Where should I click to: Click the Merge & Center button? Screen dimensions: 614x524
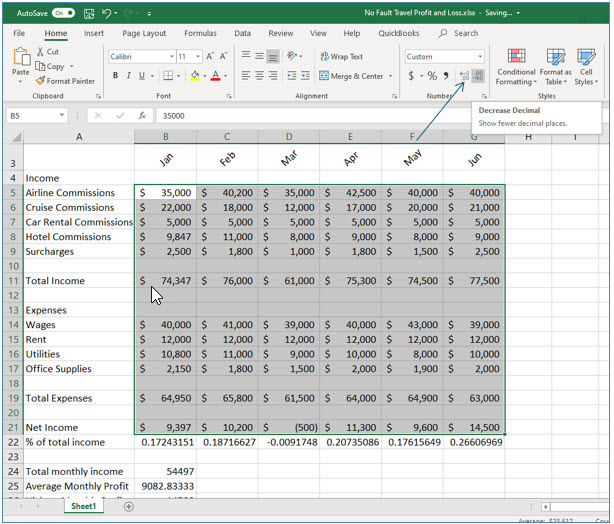point(351,76)
